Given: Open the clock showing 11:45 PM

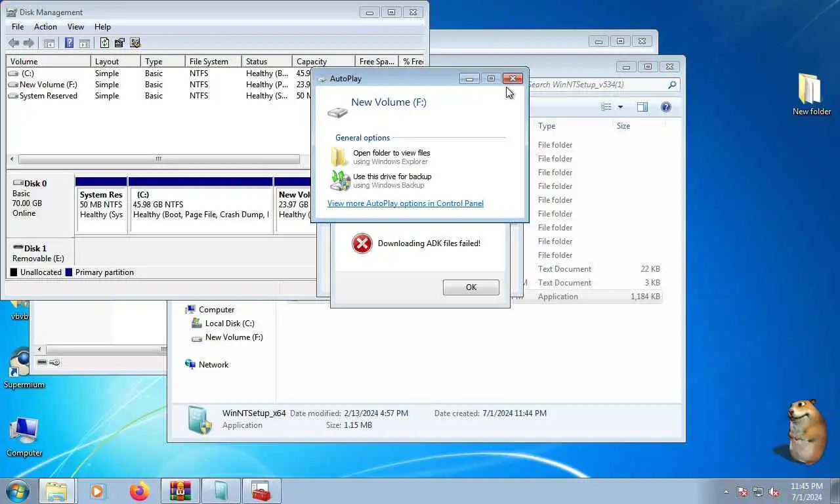Looking at the screenshot, I should (x=807, y=492).
